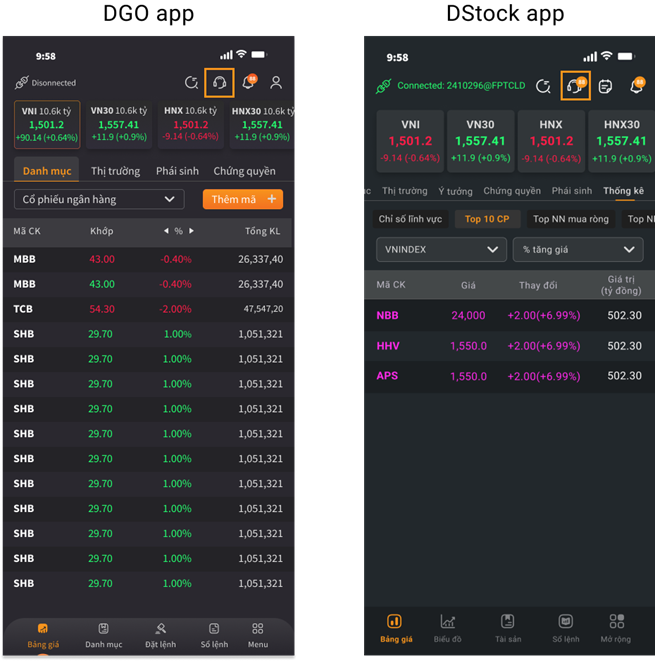Tap the VN30 index card in DGO
655x661 pixels.
point(119,124)
